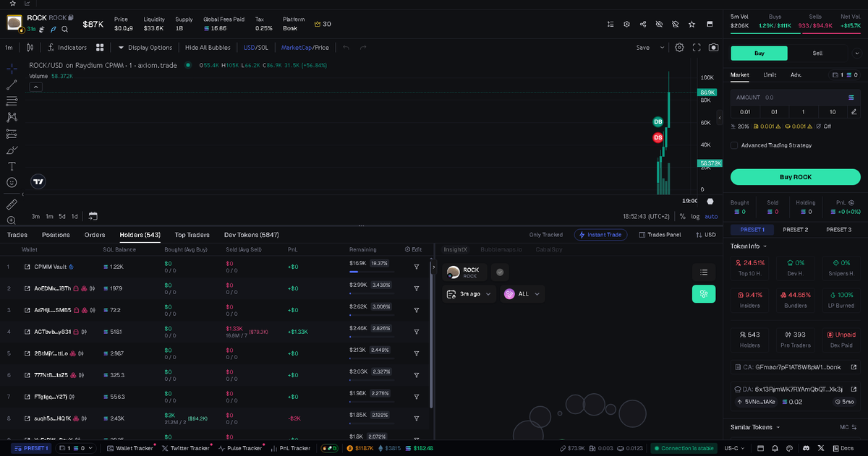Open the Top Traders tab

pos(192,235)
